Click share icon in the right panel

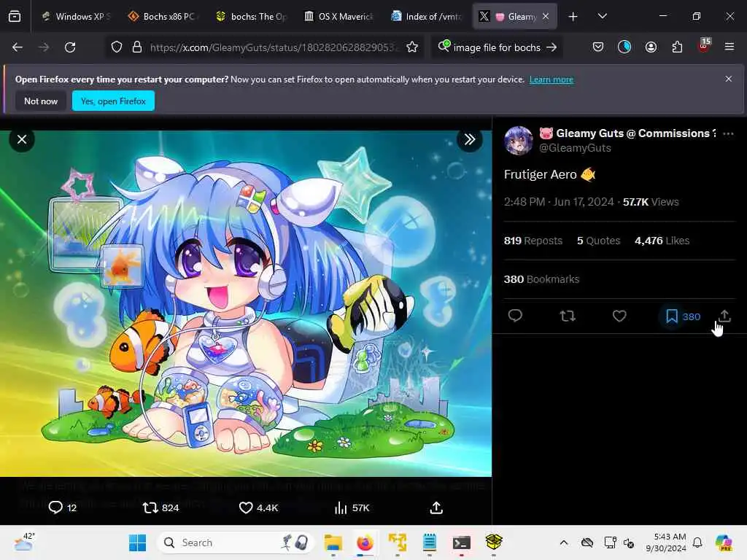click(724, 316)
